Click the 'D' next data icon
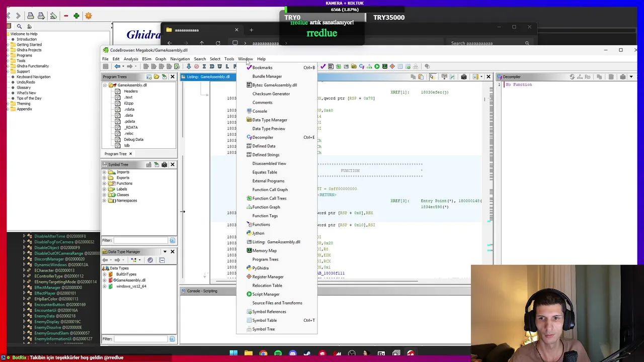 (212, 66)
